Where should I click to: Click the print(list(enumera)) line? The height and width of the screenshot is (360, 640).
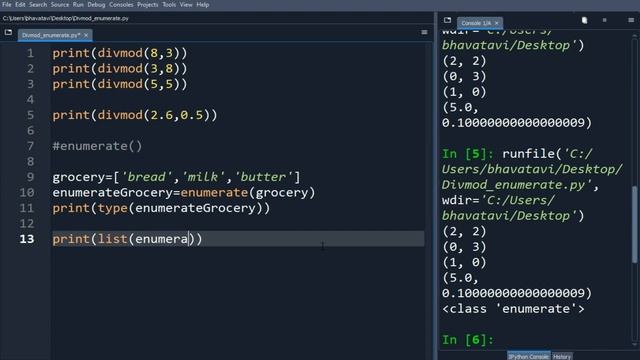tap(127, 239)
